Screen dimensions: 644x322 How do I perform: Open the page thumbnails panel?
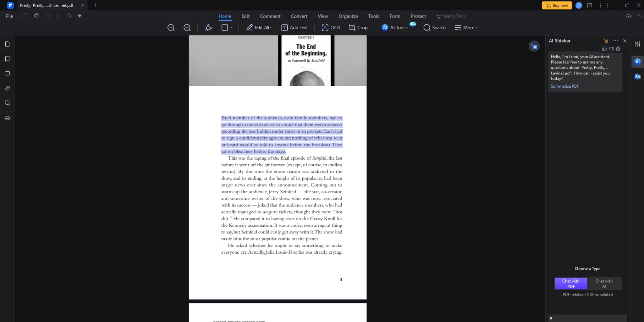pyautogui.click(x=7, y=44)
